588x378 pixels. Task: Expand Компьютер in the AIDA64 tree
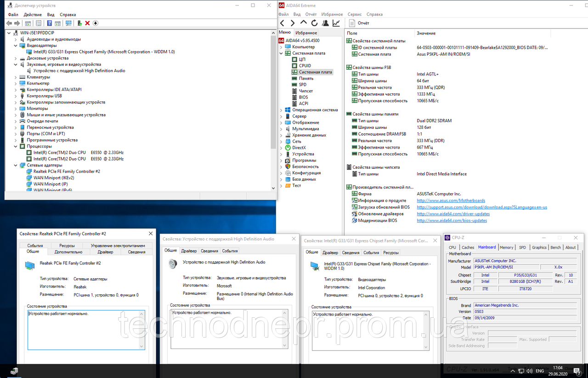click(281, 47)
